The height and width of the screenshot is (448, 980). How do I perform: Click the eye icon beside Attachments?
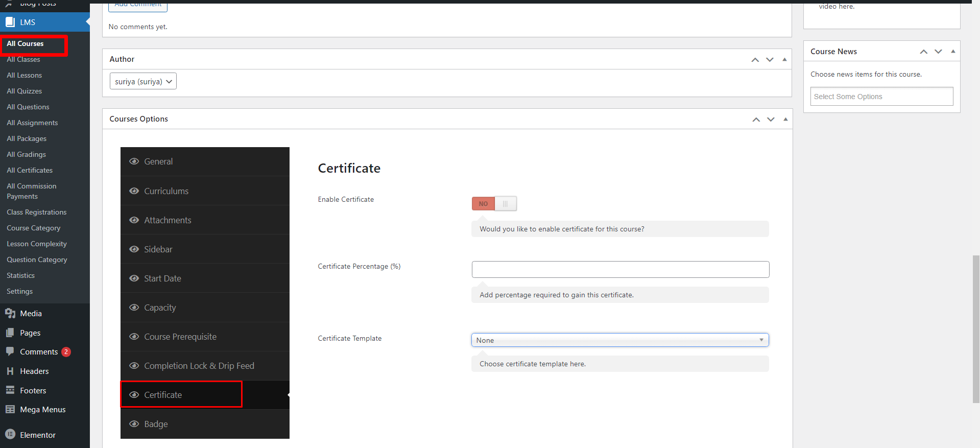tap(134, 220)
